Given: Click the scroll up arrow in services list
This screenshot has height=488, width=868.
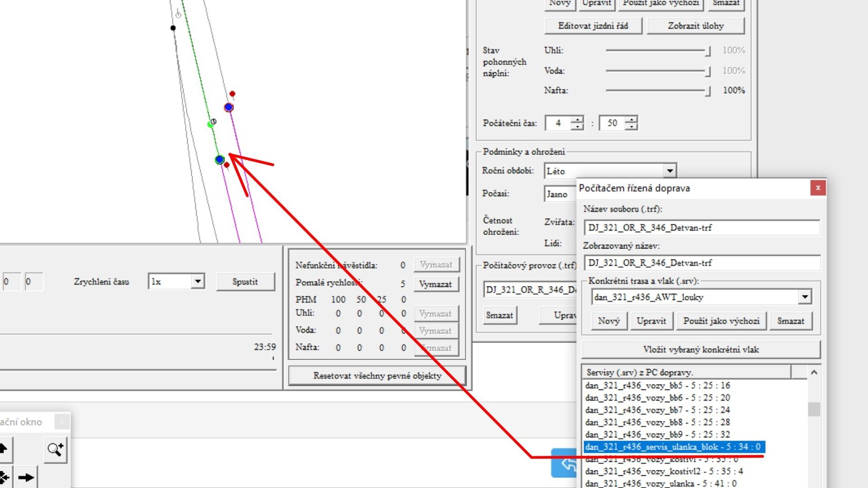Looking at the screenshot, I should [x=814, y=372].
